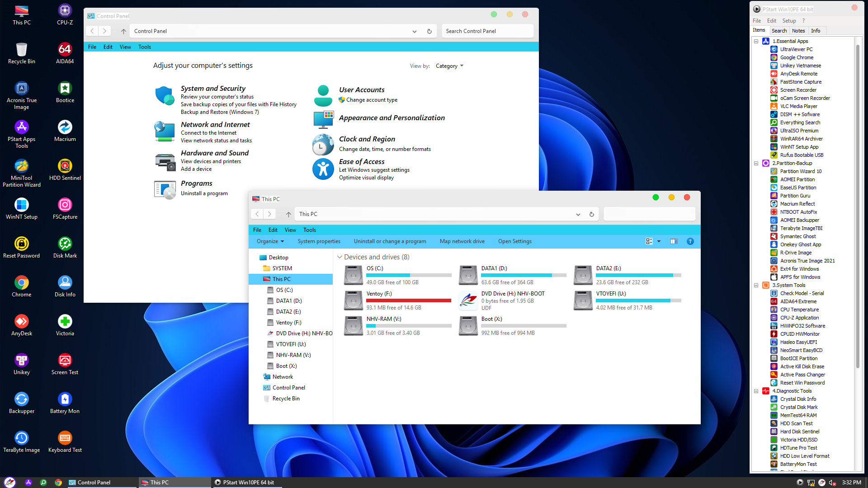Screen dimensions: 868x488
Task: Expand 3.System Tools category
Action: coord(756,285)
